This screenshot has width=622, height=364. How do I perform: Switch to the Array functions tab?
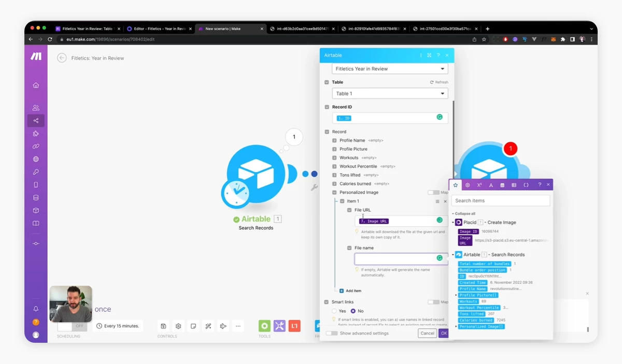pos(514,185)
